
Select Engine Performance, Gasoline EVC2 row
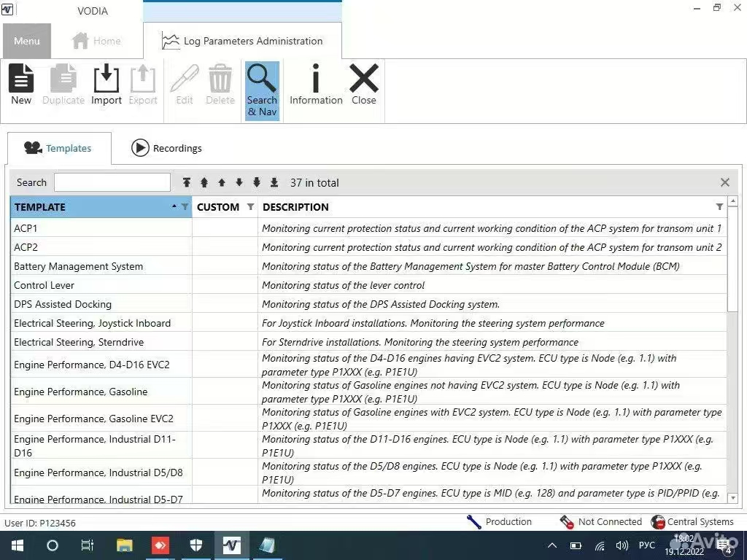368,419
